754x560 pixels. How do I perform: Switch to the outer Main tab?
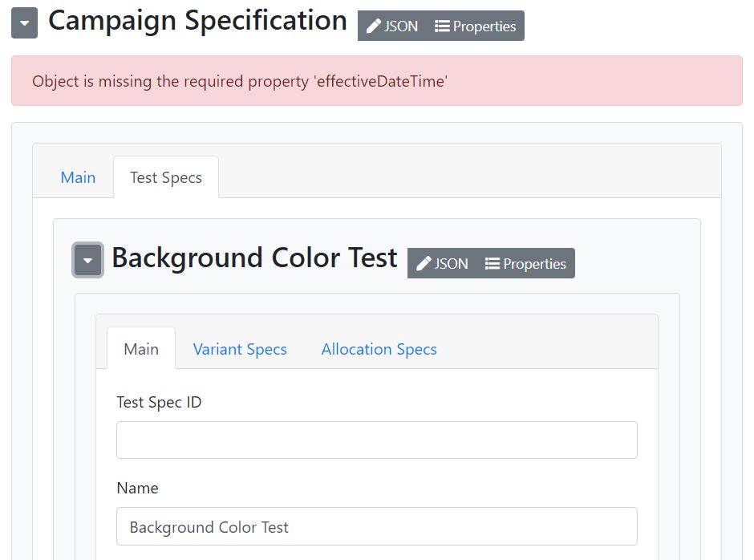point(78,177)
